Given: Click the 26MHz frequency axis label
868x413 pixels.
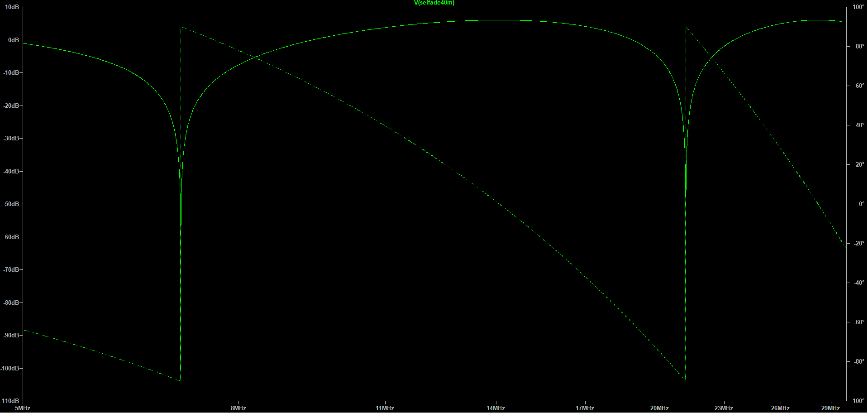Looking at the screenshot, I should point(780,408).
